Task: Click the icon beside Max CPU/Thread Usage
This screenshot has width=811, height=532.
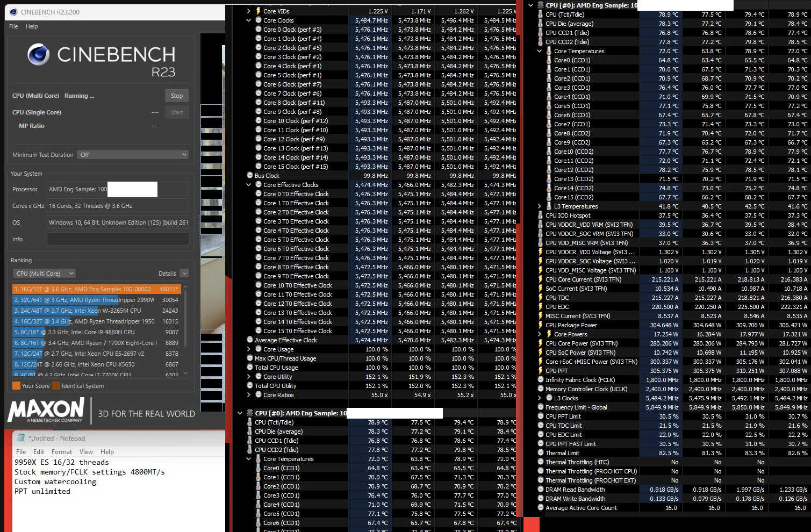Action: tap(250, 358)
